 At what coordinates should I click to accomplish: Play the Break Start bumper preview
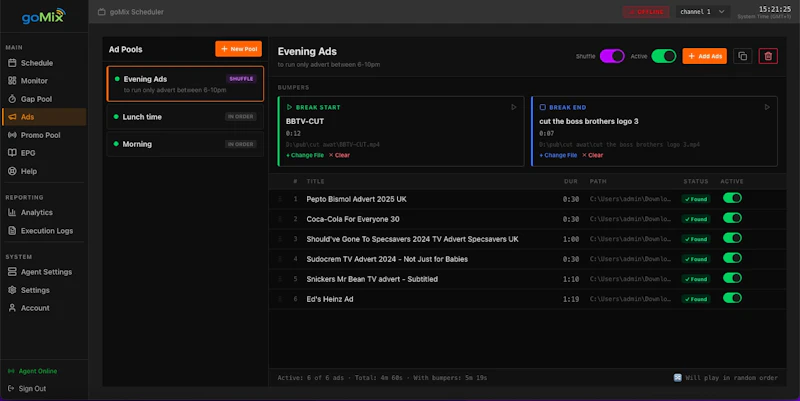point(514,107)
